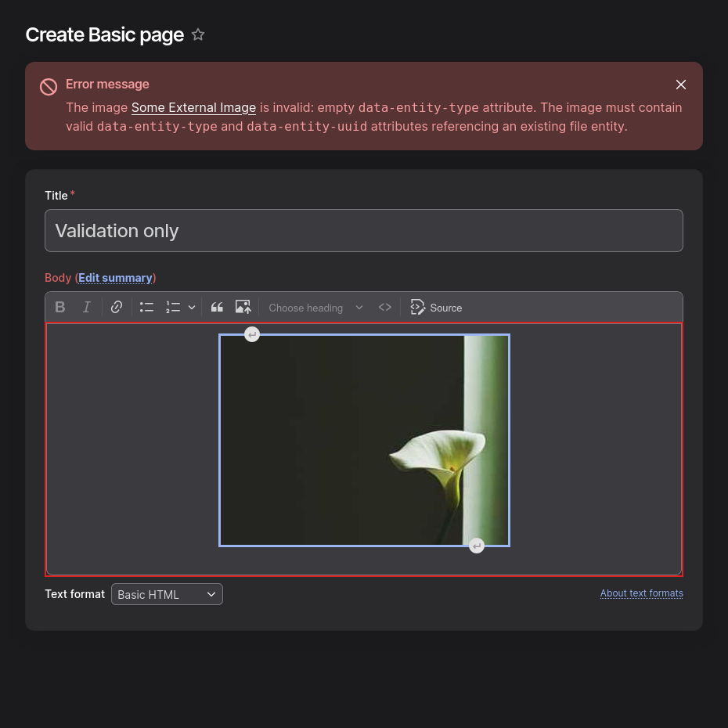
Task: Click the Create Basic page heading
Action: click(104, 34)
